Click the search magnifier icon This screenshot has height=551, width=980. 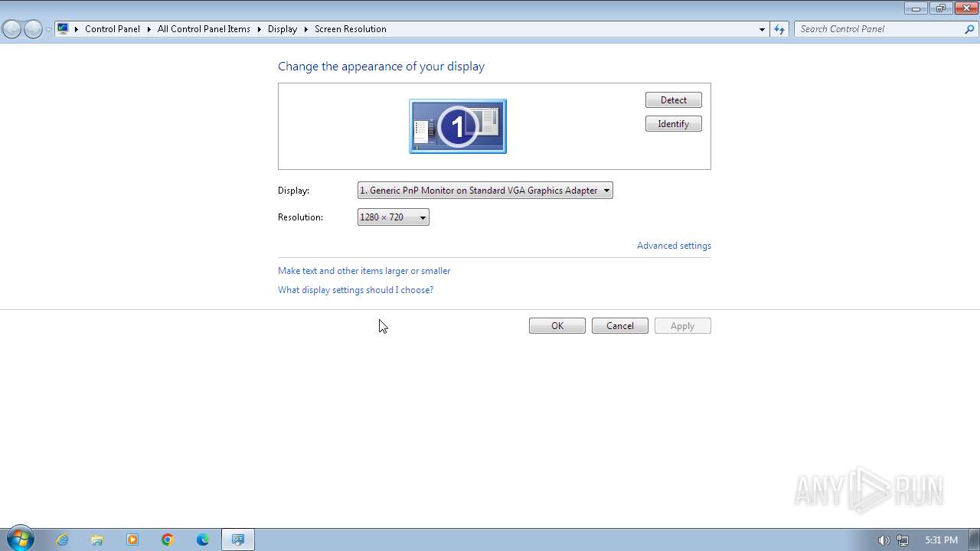coord(970,29)
